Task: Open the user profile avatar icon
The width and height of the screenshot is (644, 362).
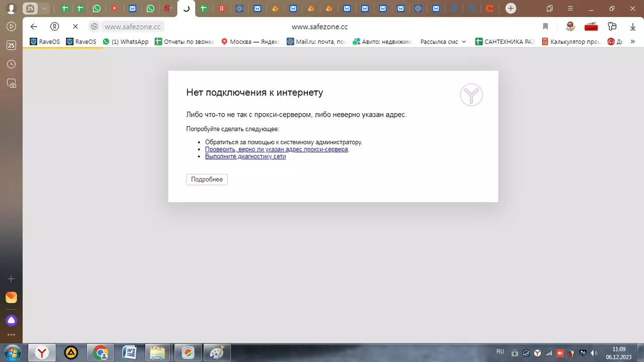Action: tap(11, 9)
